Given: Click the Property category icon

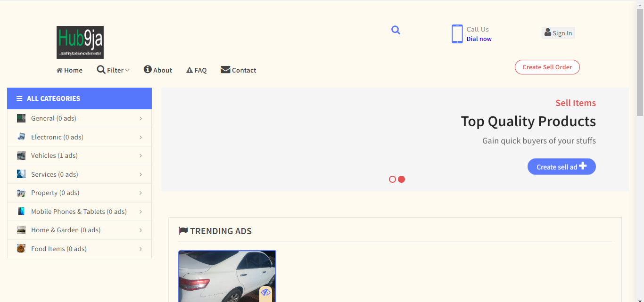Looking at the screenshot, I should [21, 193].
